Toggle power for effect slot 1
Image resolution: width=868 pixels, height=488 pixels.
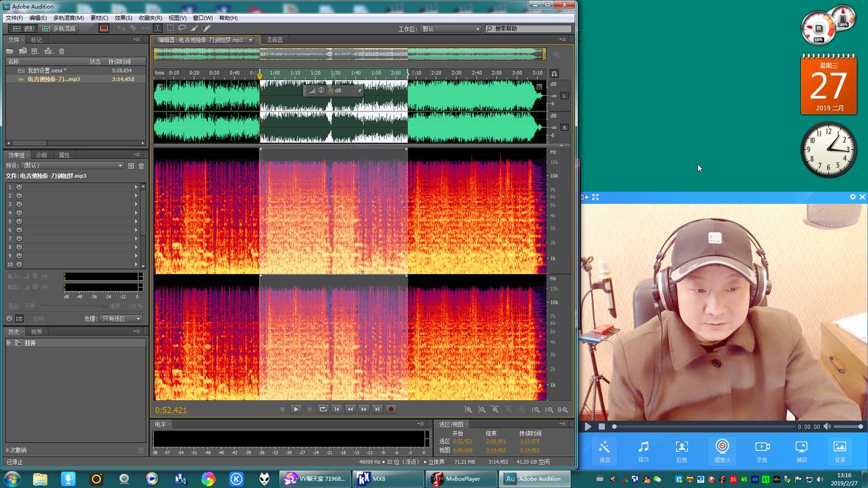[19, 187]
